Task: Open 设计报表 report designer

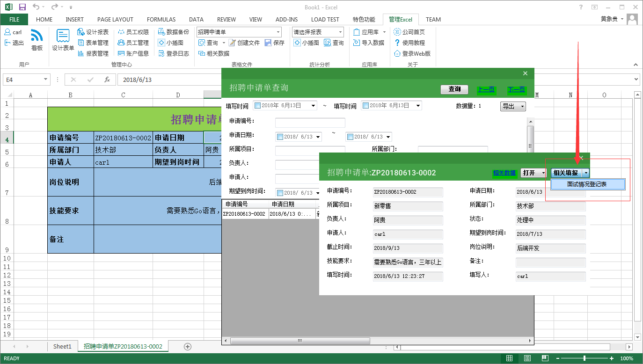Action: [x=93, y=32]
